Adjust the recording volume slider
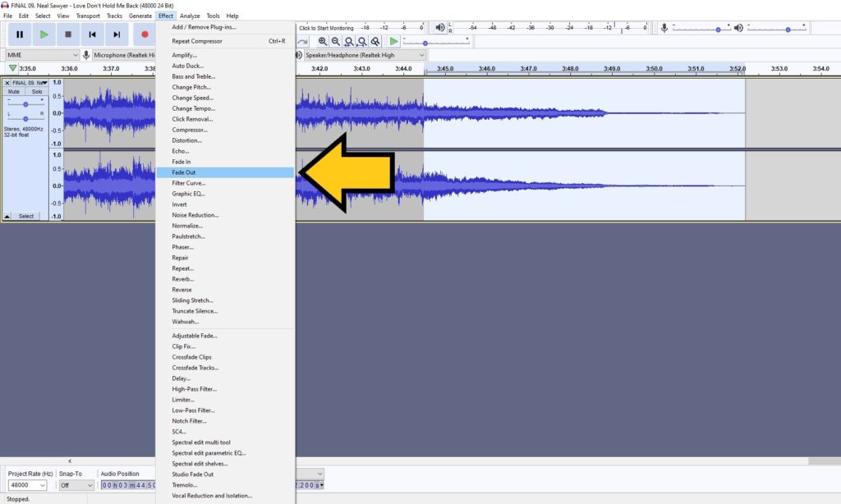This screenshot has height=504, width=841. point(701,29)
